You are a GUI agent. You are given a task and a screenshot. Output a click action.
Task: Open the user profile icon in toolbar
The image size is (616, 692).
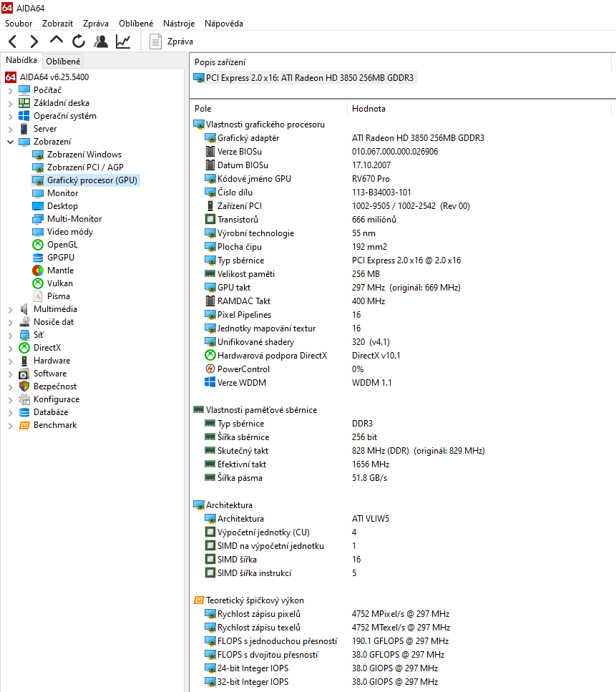coord(101,42)
